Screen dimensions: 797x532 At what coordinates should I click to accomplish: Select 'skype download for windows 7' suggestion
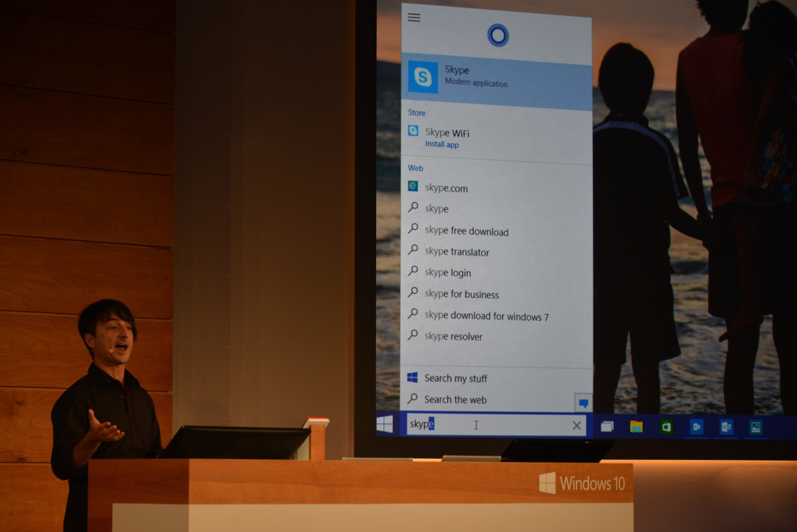486,316
